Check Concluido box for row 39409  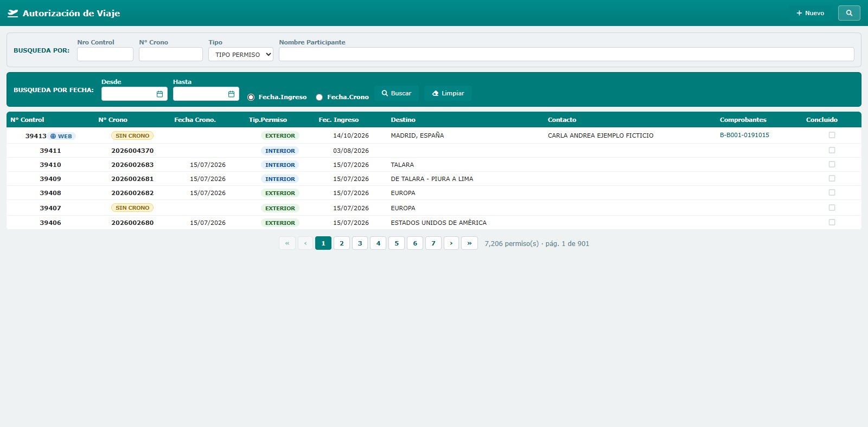(x=832, y=178)
